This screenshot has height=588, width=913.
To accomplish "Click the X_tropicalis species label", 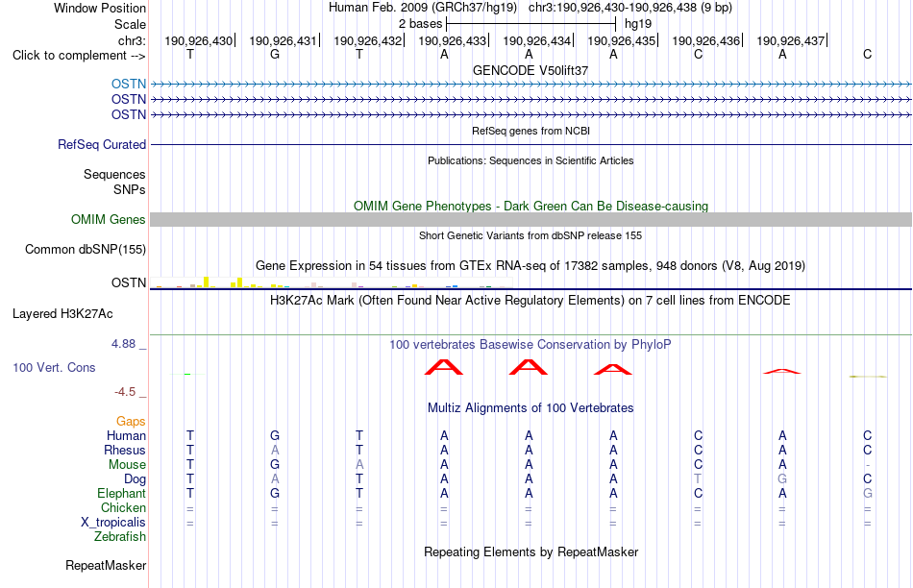I will point(113,523).
